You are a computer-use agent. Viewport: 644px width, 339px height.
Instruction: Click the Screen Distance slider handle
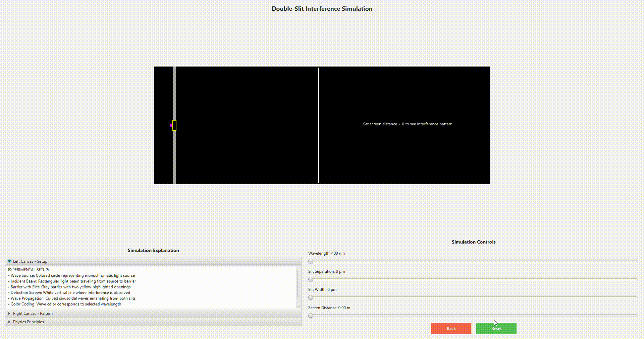(311, 315)
